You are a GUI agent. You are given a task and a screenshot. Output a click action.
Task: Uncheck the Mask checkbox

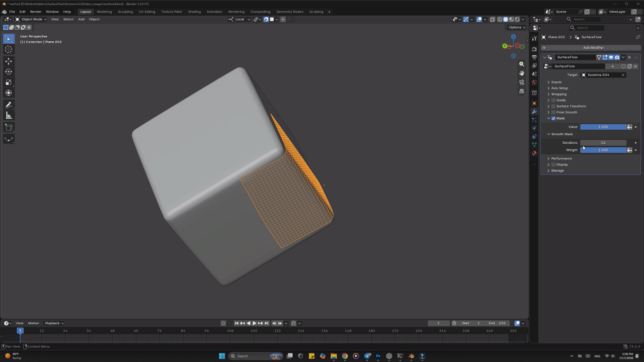click(x=553, y=118)
